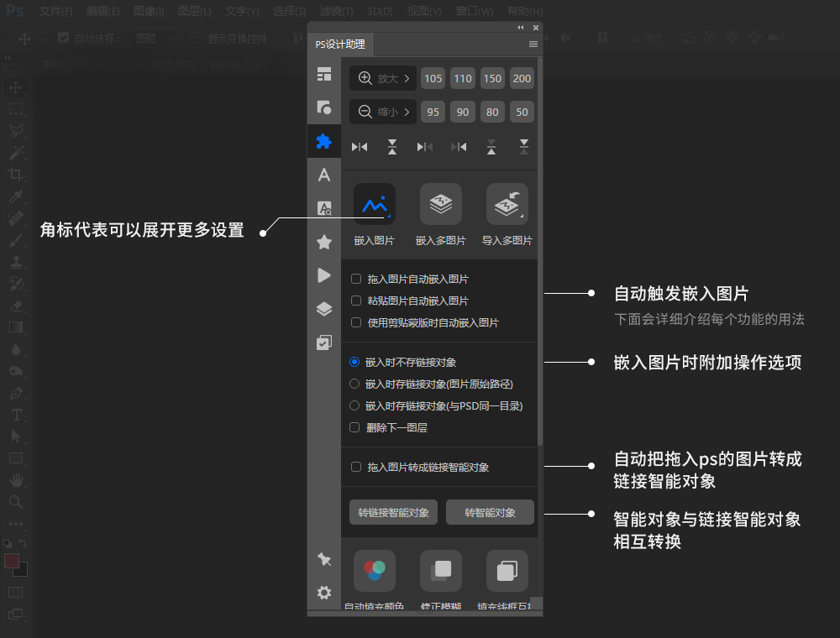Open the play-triangle actions section in sidebar
The image size is (840, 638).
pyautogui.click(x=324, y=275)
